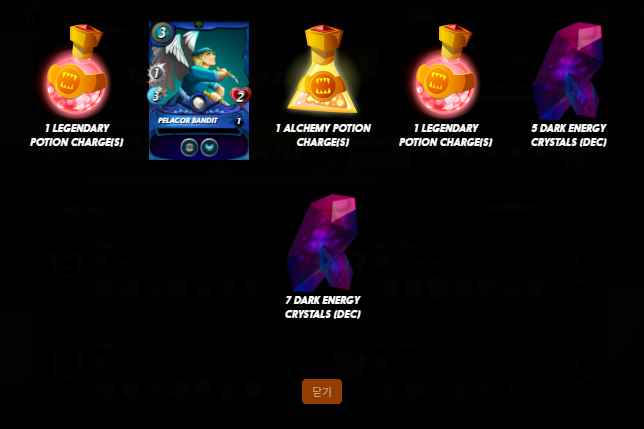Click the mana cost 3 badge
Screen dimensions: 644x429
pyautogui.click(x=162, y=32)
